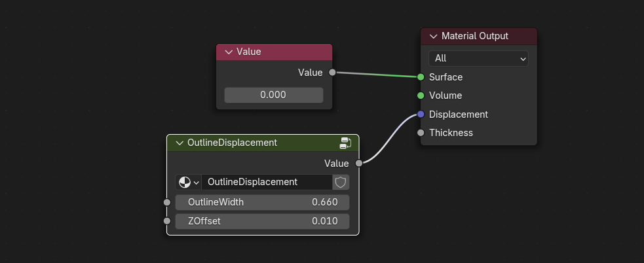Click the ZOffset input socket

tap(167, 221)
